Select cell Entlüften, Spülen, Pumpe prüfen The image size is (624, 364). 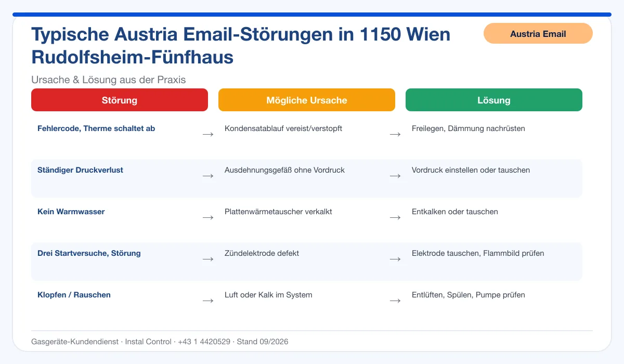tap(469, 295)
